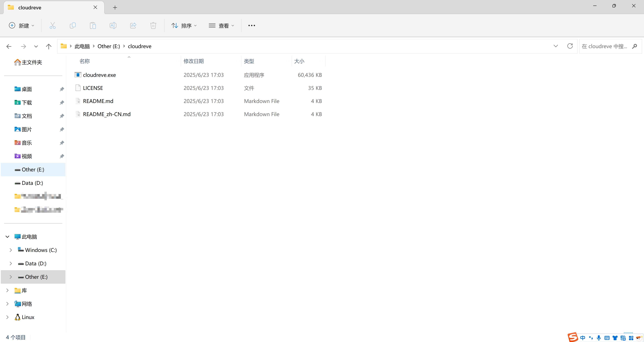This screenshot has height=342, width=644.
Task: Expand the Other (E:) tree node
Action: [x=11, y=277]
